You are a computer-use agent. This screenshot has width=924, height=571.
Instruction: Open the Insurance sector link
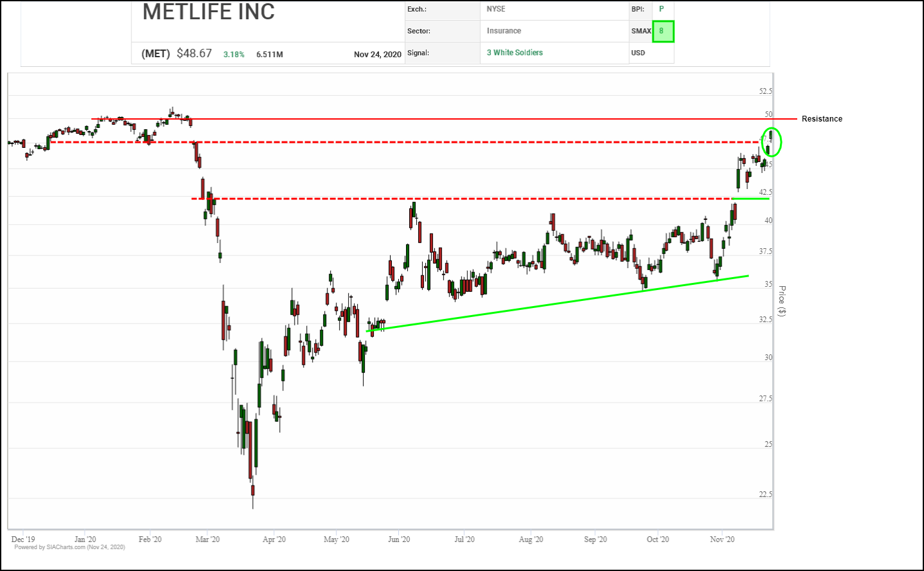(x=504, y=31)
